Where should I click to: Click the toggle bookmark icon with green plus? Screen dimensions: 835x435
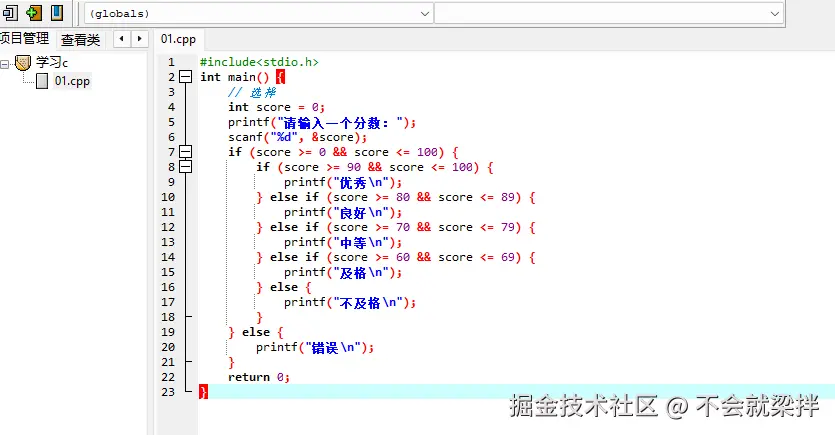tap(34, 12)
